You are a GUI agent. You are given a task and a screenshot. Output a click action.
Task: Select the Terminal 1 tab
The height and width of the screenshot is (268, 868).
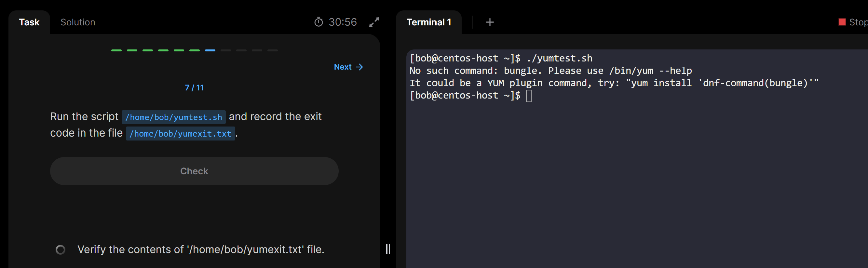point(428,22)
